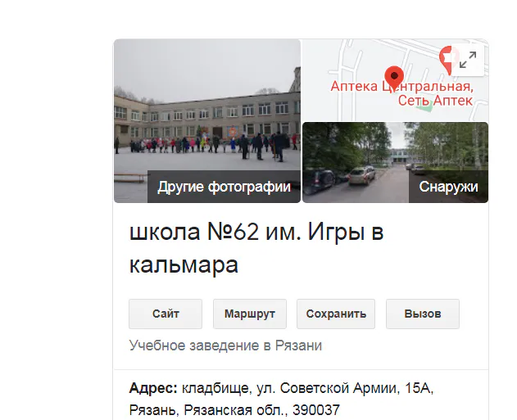Viewport: 517px width, 420px height.
Task: Click the title школа №62 им. Игры в кальмара
Action: 256,248
